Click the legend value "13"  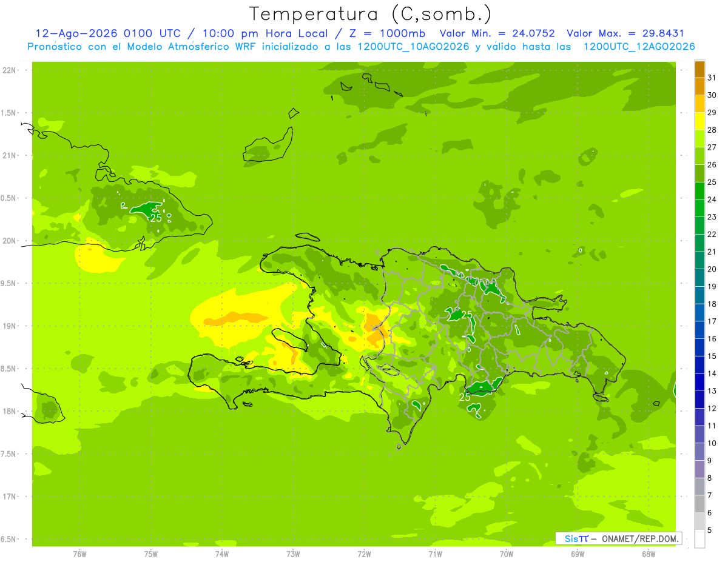pyautogui.click(x=712, y=391)
